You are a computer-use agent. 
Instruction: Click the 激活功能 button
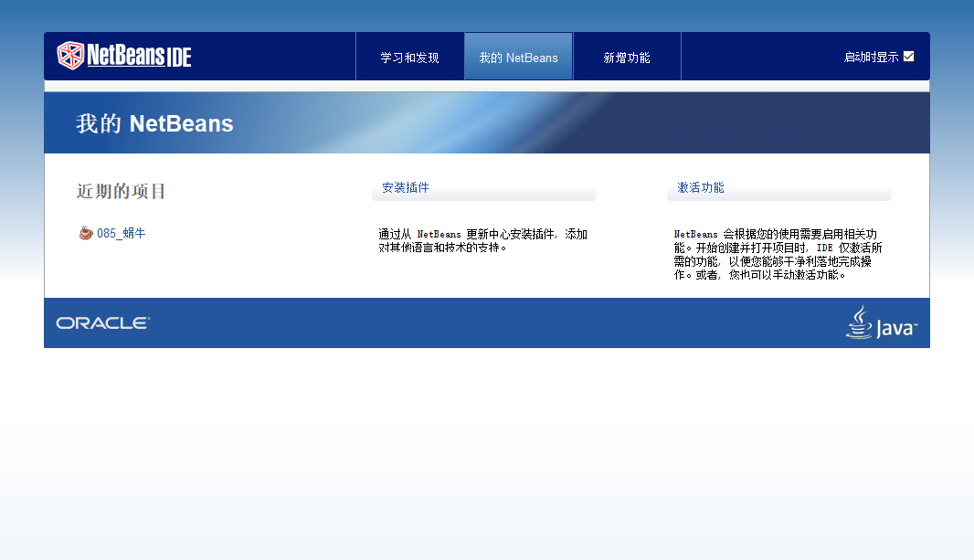coord(779,188)
